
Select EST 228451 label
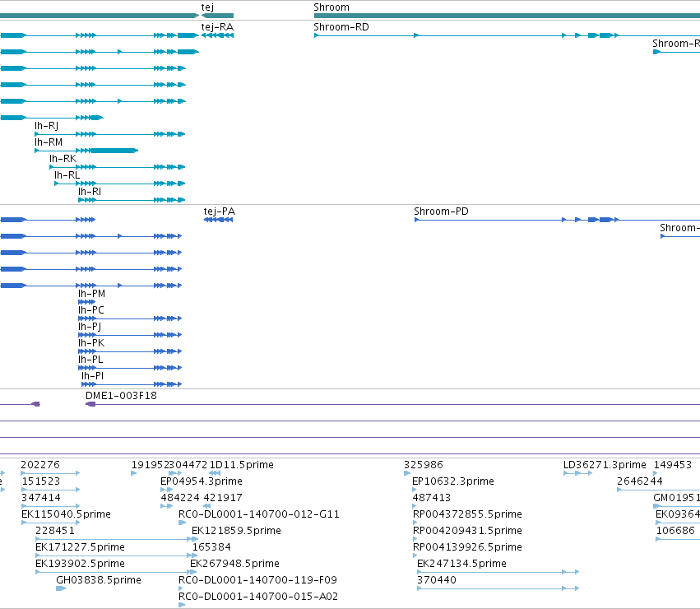[55, 531]
